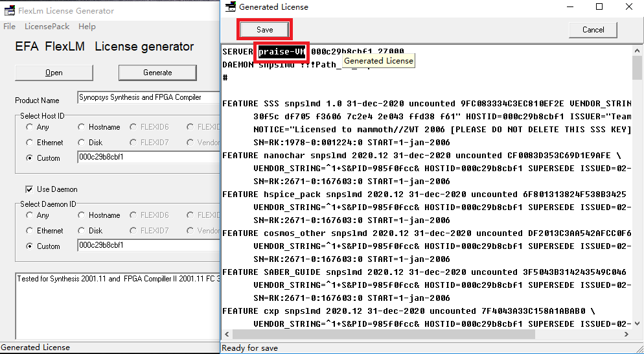Select Disk under Select Host ID

click(90, 143)
